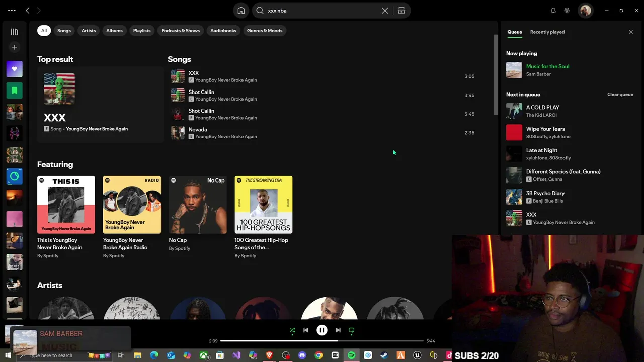This screenshot has height=362, width=644.
Task: Open Windows Start menu
Action: click(x=8, y=355)
